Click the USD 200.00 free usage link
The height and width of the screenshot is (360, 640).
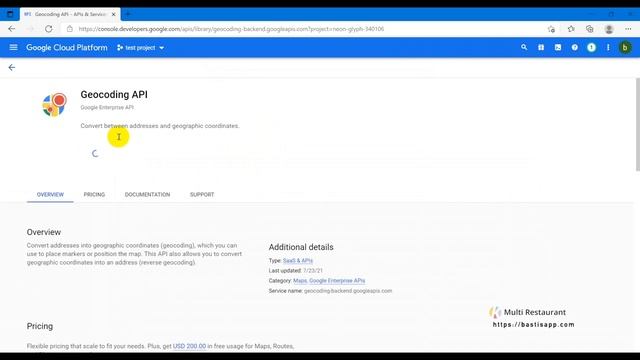(189, 346)
